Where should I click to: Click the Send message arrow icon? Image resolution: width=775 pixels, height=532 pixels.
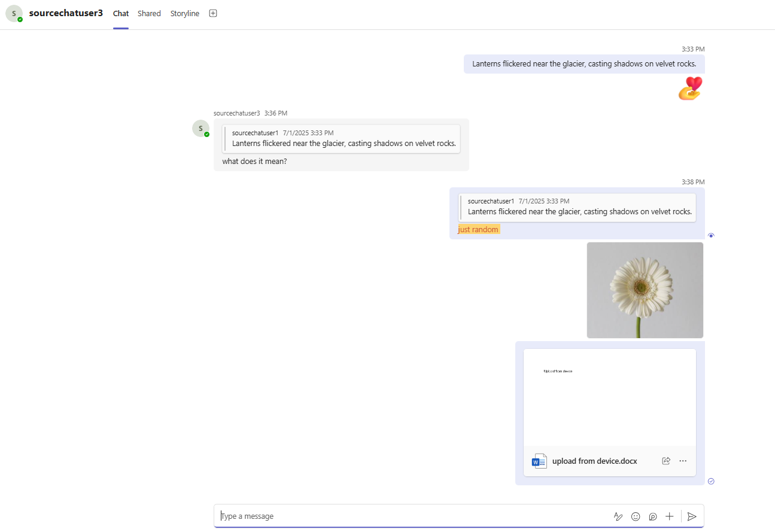click(692, 516)
